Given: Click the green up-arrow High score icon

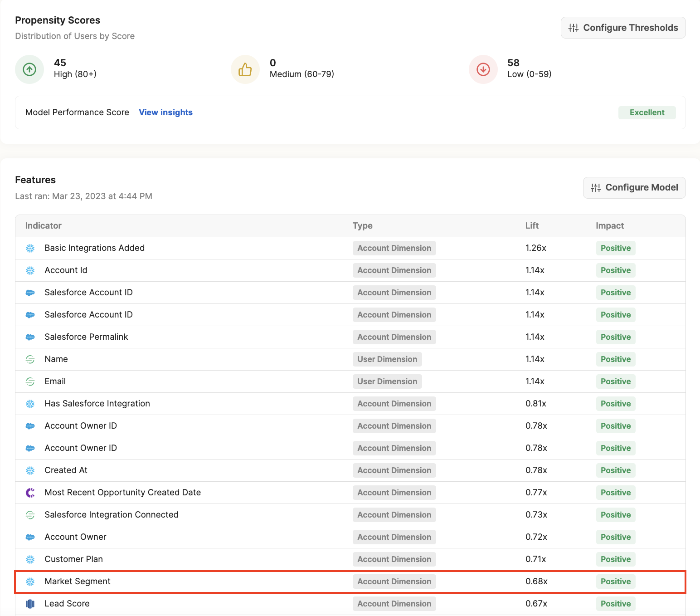Looking at the screenshot, I should coord(29,69).
